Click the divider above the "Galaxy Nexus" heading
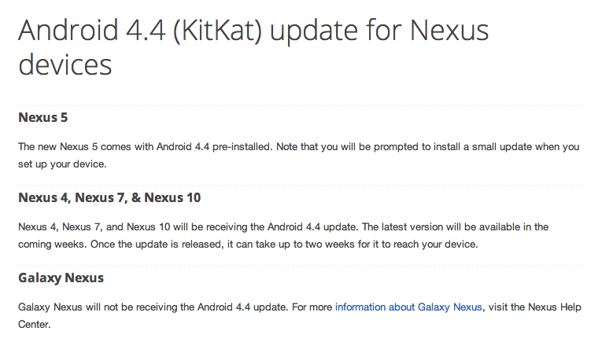The image size is (602, 364). pos(300,265)
